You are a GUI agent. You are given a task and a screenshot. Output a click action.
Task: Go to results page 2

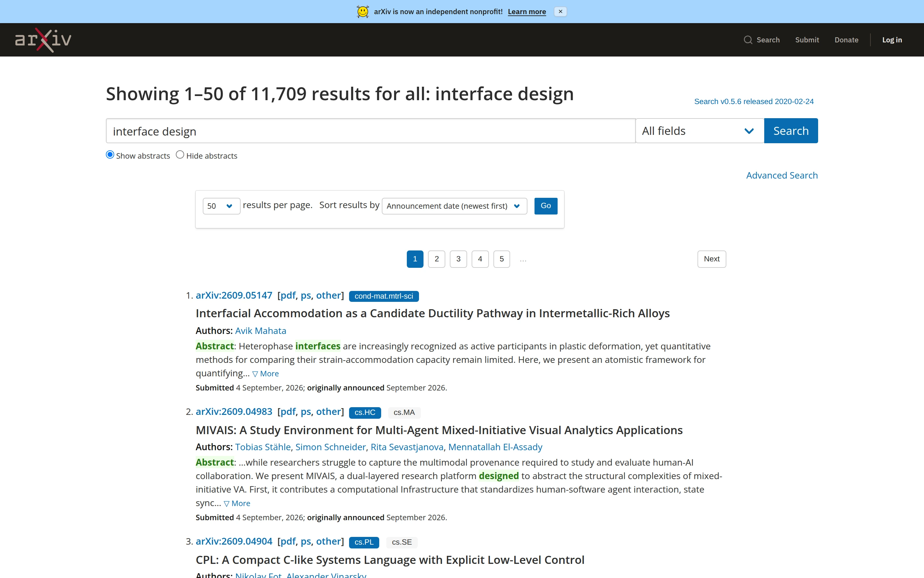pos(436,259)
